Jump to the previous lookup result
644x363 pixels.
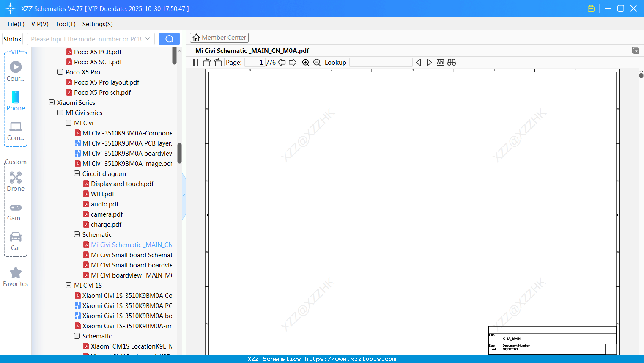[x=418, y=63]
